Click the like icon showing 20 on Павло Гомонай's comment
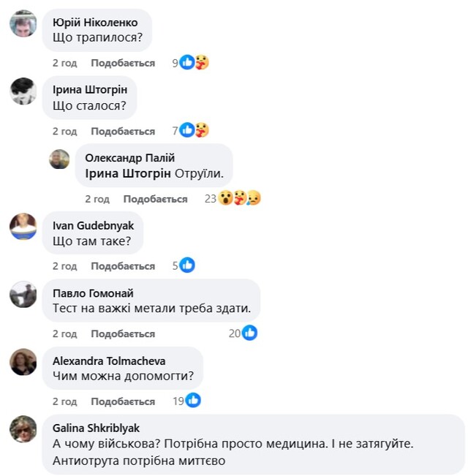 click(249, 333)
